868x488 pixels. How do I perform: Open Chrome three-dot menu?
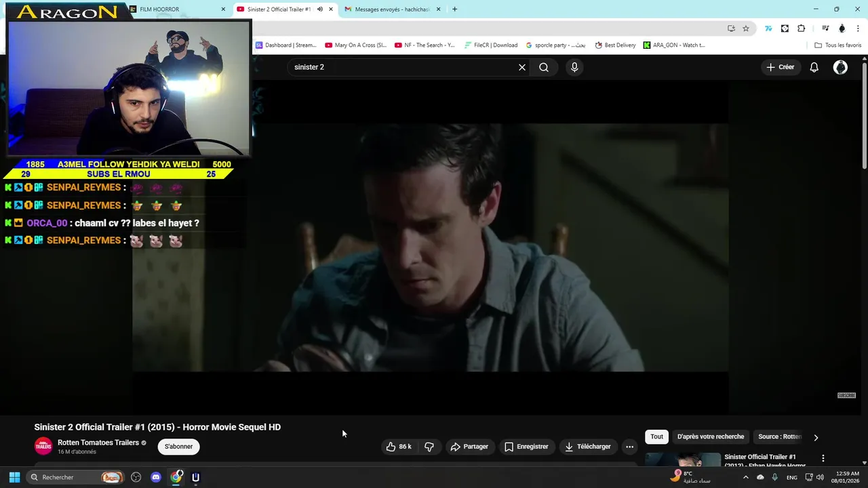[x=859, y=28]
